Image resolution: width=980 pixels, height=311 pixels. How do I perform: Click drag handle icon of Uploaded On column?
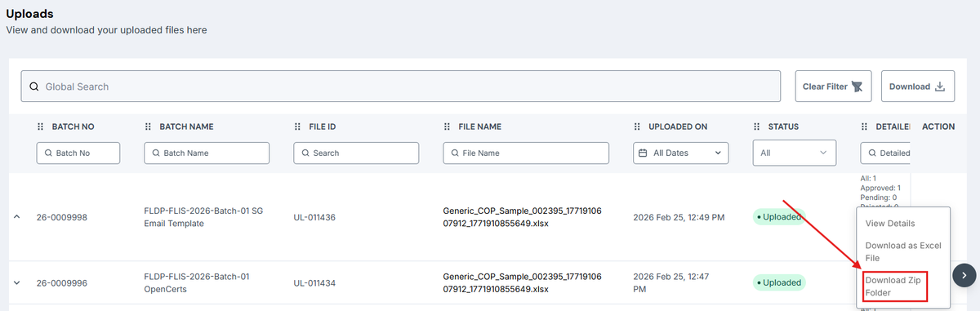[638, 127]
